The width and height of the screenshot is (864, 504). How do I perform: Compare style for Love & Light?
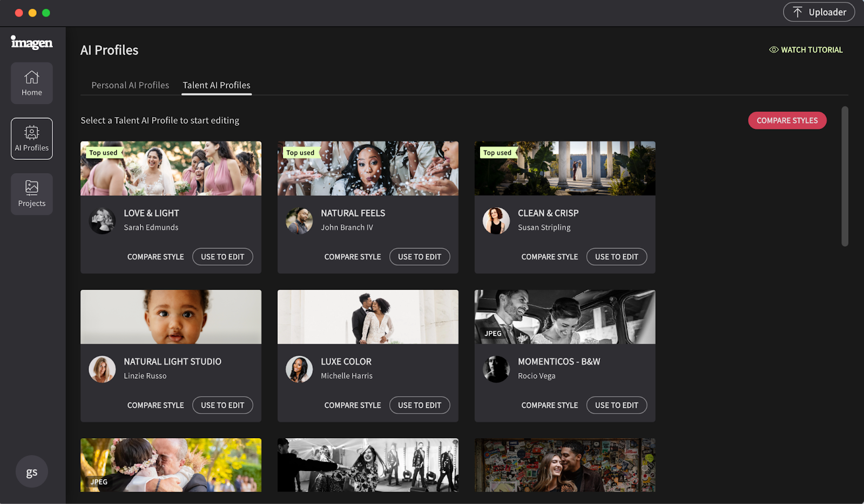pyautogui.click(x=156, y=257)
